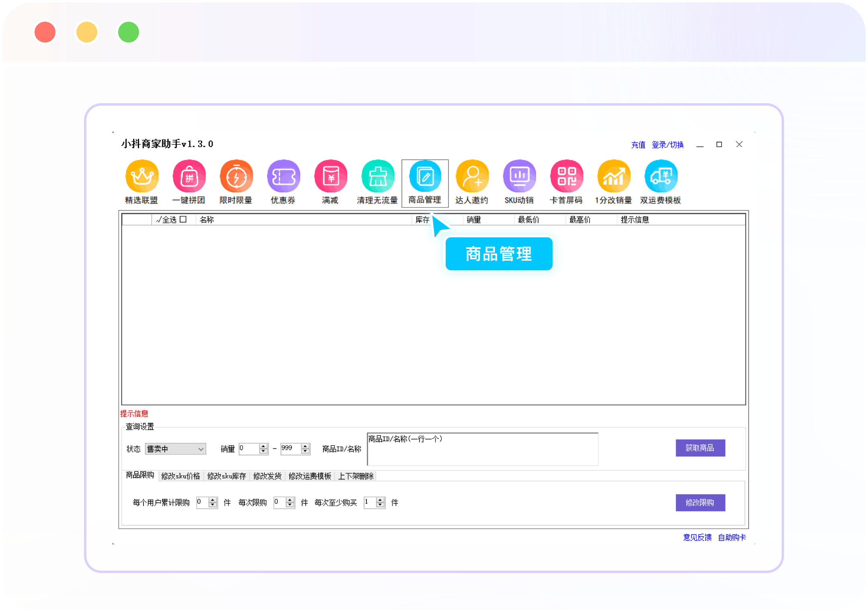Expand the 状态 售卖中 dropdown
868x612 pixels.
pos(201,449)
